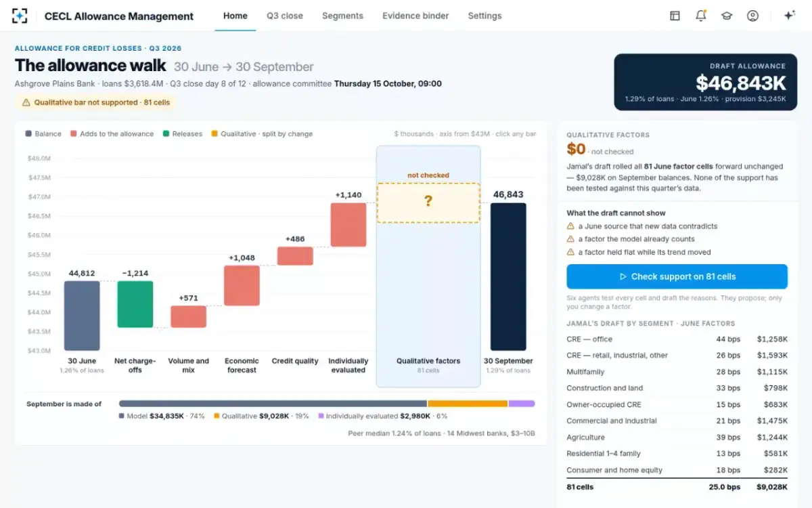Select the Credit quality bar
Image resolution: width=812 pixels, height=508 pixels.
(295, 256)
